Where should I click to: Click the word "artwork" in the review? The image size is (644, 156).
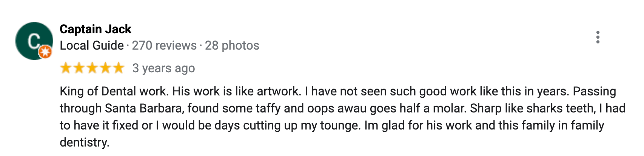tap(278, 92)
